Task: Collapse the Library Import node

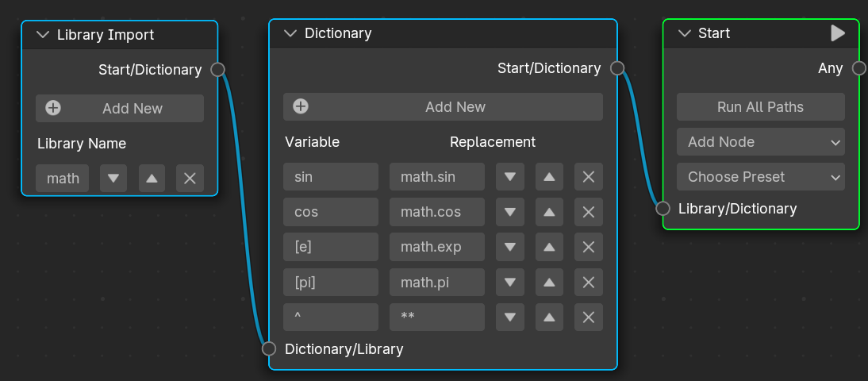Action: pos(43,34)
